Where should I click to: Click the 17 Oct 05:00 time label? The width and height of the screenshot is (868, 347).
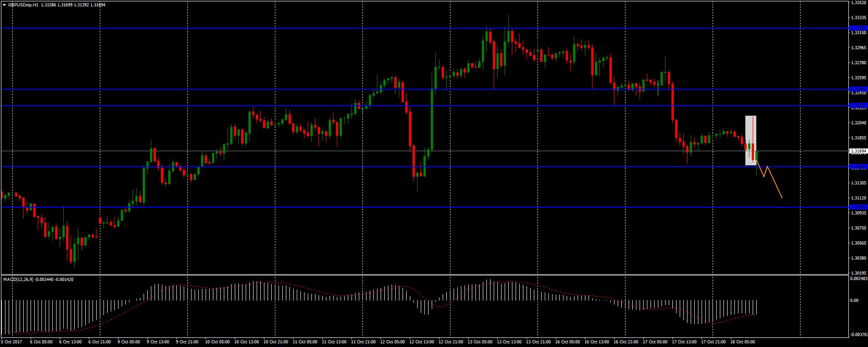[x=655, y=342]
